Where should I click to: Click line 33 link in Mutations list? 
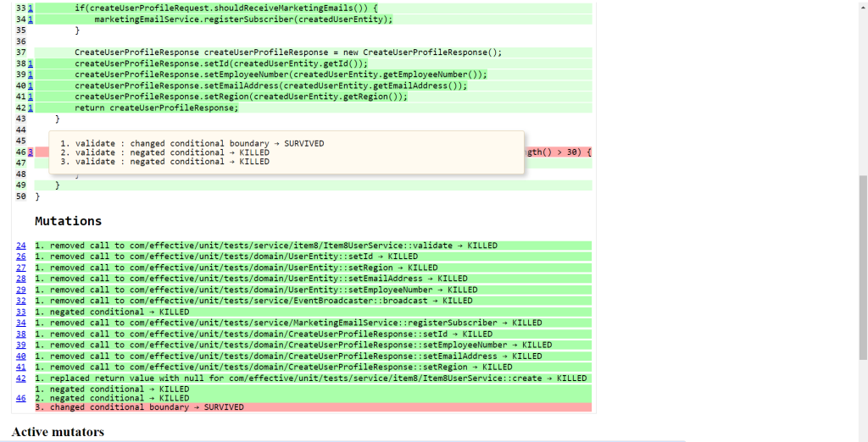coord(20,312)
